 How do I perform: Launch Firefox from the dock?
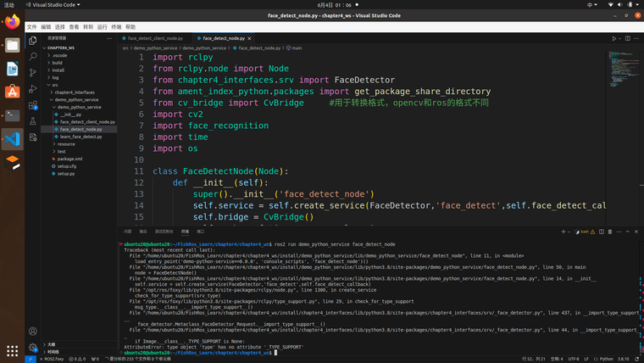point(13,21)
